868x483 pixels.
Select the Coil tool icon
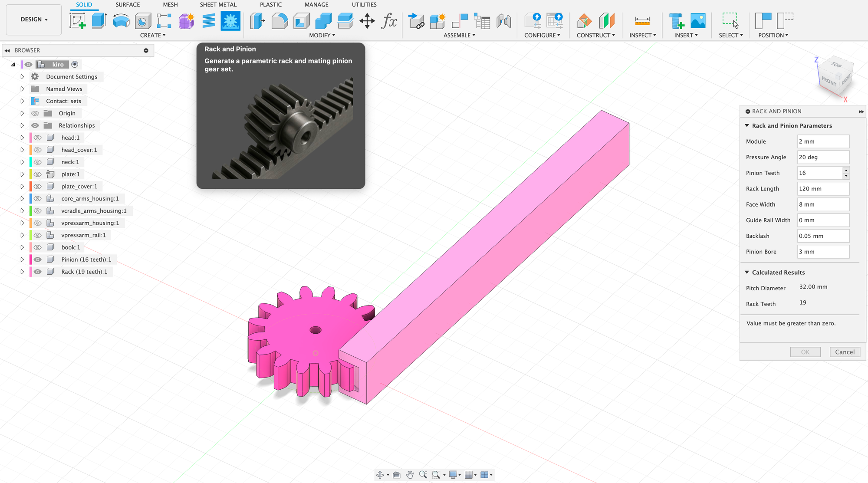[x=208, y=21]
